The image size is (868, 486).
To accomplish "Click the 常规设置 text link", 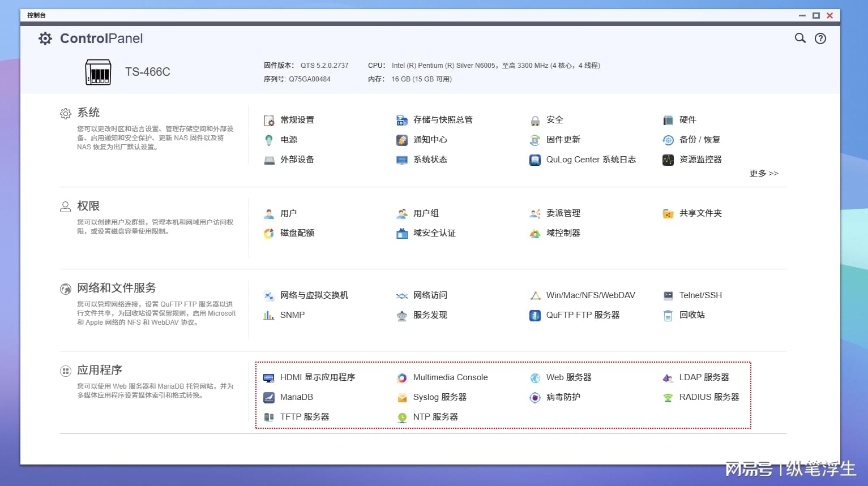I will 297,120.
